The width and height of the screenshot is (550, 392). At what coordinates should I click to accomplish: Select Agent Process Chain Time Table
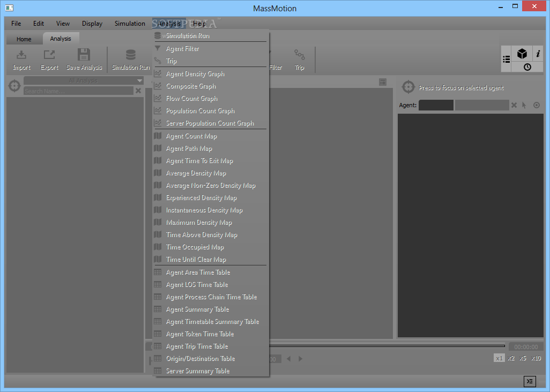(x=211, y=297)
